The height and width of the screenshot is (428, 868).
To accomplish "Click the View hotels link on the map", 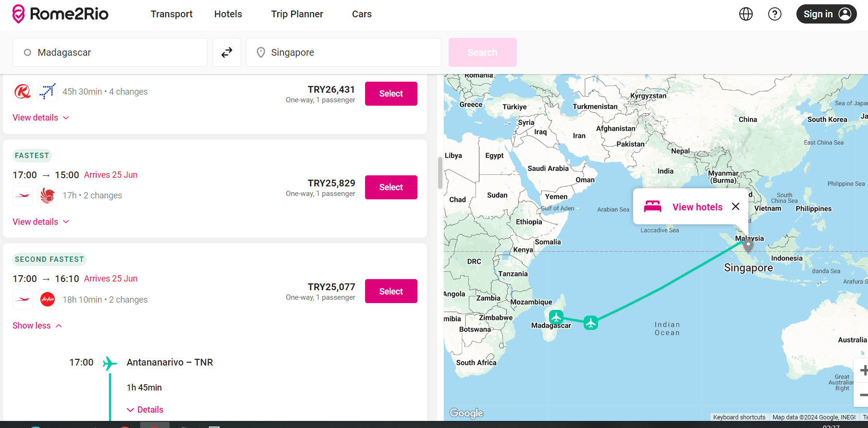I will coord(697,207).
